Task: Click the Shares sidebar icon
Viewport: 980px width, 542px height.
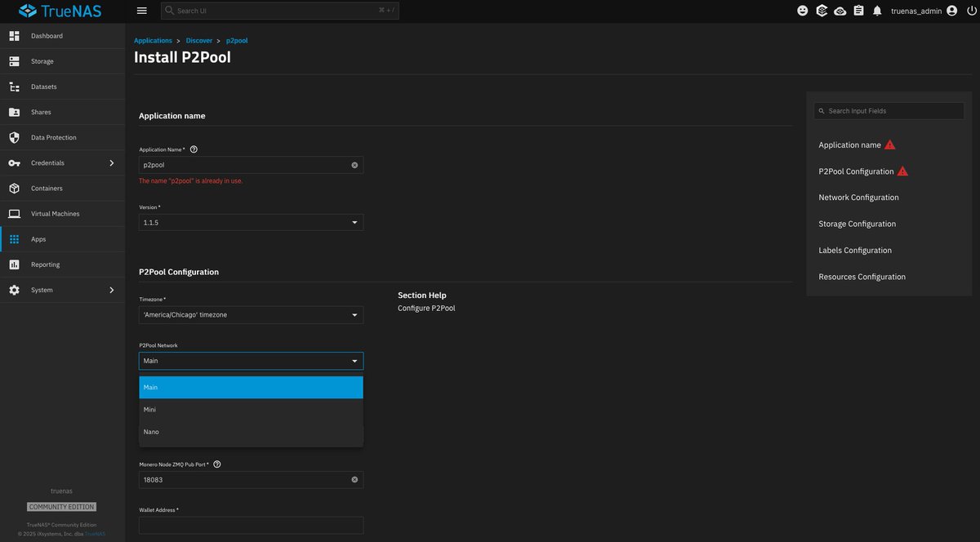Action: [14, 112]
